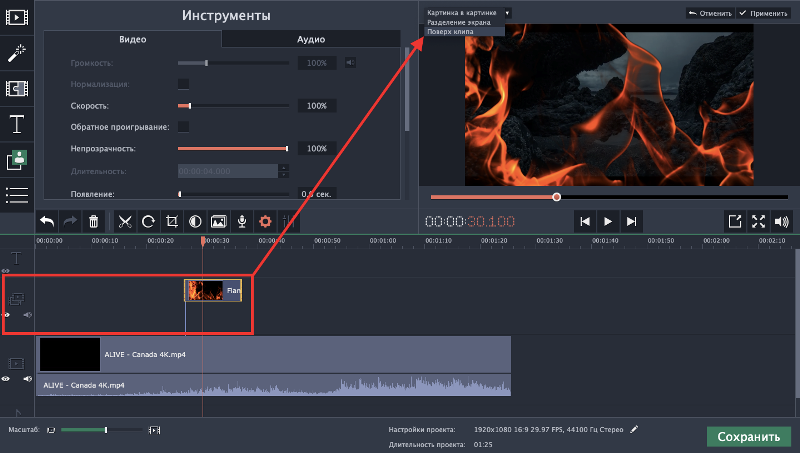800x453 pixels.
Task: Open the magic wand filters panel
Action: pos(16,53)
